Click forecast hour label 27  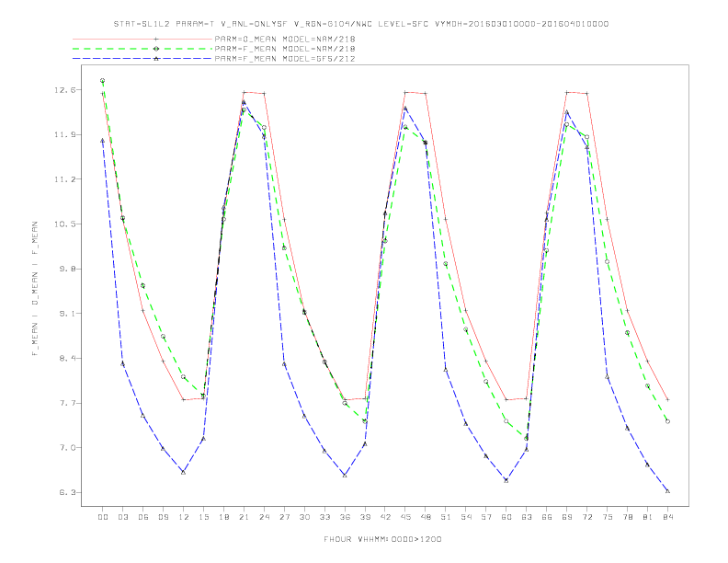[x=284, y=517]
